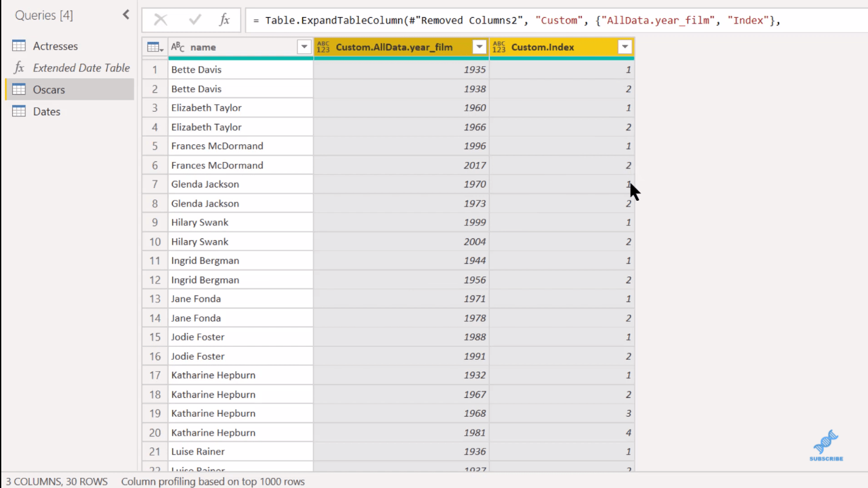
Task: Click the Bette Davis cell in row 1
Action: coord(241,69)
